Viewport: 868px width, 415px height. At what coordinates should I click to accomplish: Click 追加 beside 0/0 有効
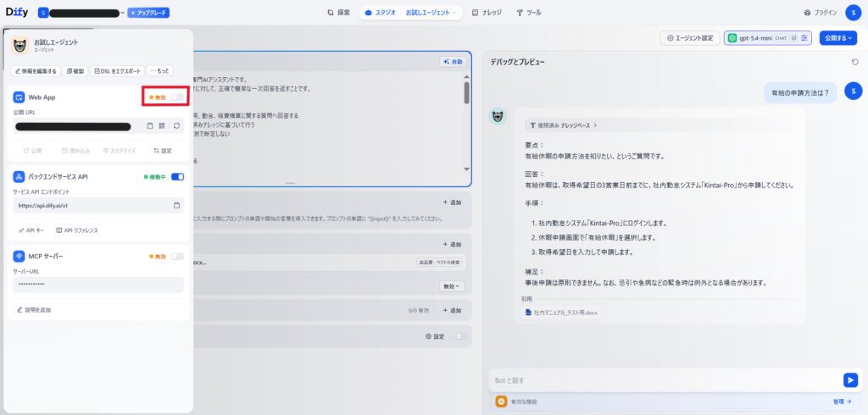[x=453, y=311]
